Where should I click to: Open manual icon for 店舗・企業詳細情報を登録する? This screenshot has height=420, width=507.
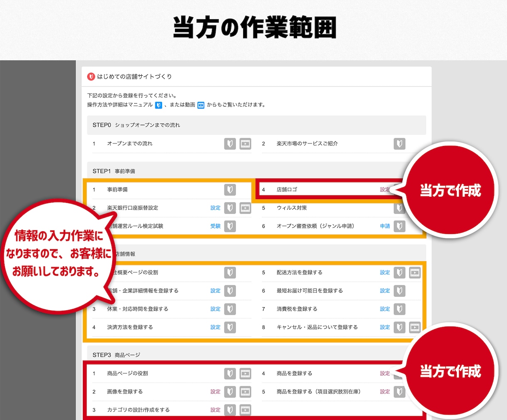click(x=230, y=291)
